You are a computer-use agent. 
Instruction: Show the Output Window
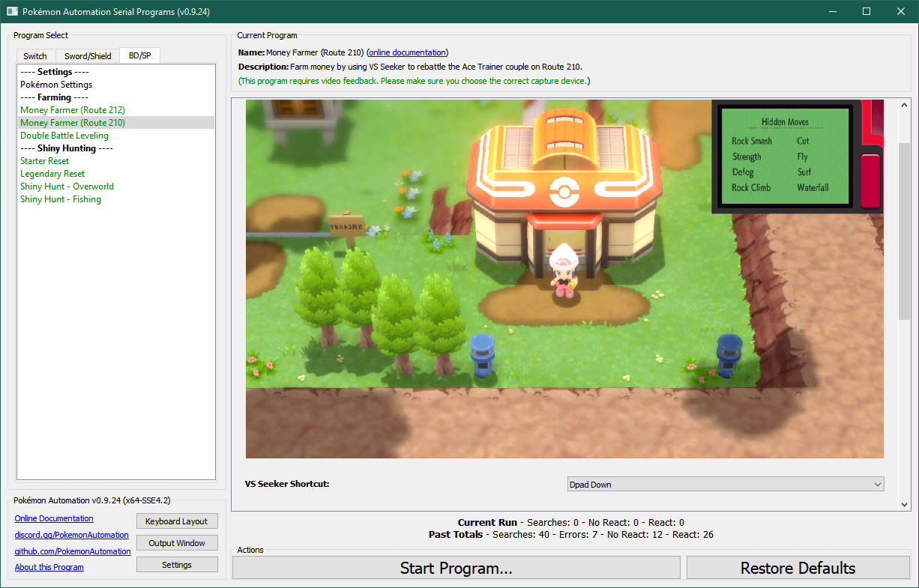[177, 543]
